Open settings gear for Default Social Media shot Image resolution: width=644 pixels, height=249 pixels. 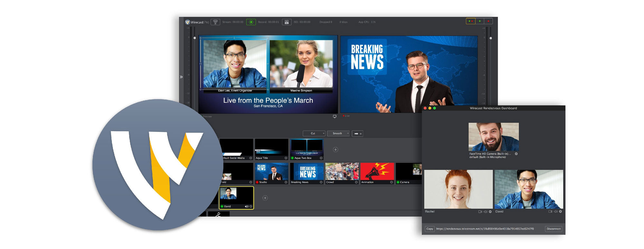[x=251, y=158]
